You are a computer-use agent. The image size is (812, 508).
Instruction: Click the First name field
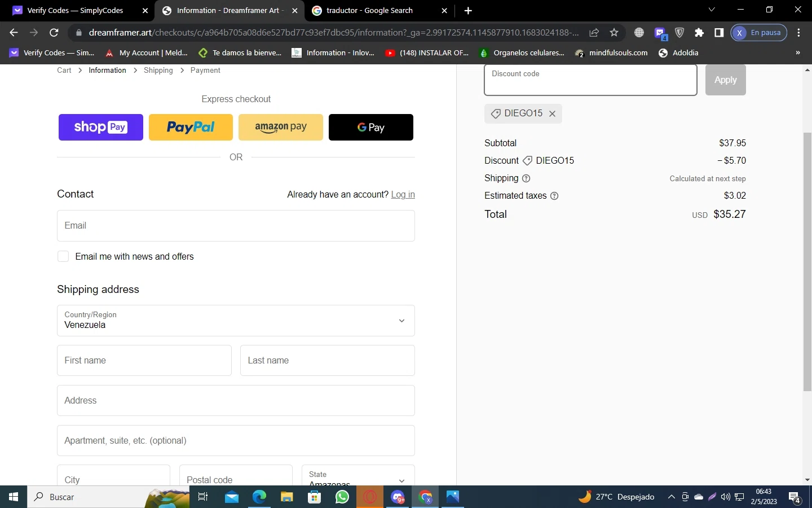144,360
